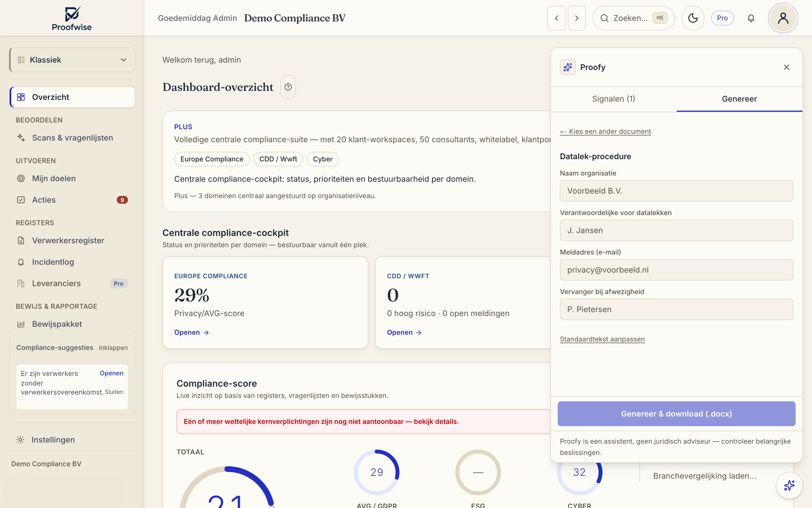Click the Centrale compliance-cockpit heading

(x=226, y=233)
